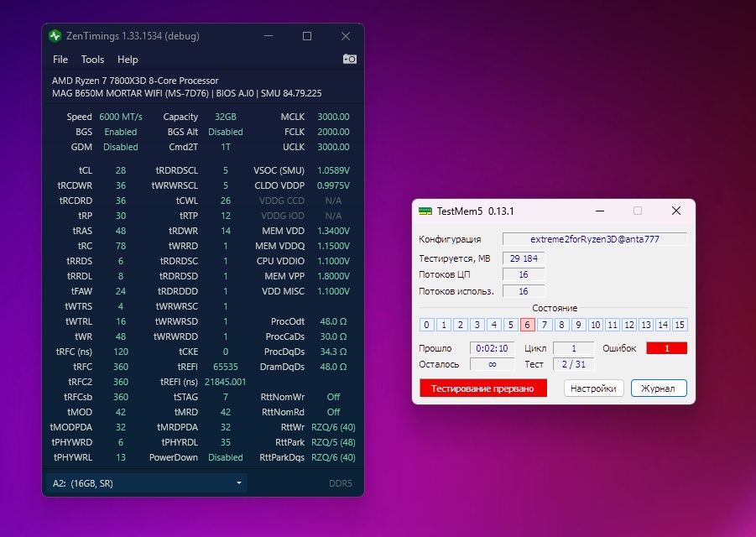Click thread status box 3
Screen dimensions: 756x537
[x=477, y=325]
